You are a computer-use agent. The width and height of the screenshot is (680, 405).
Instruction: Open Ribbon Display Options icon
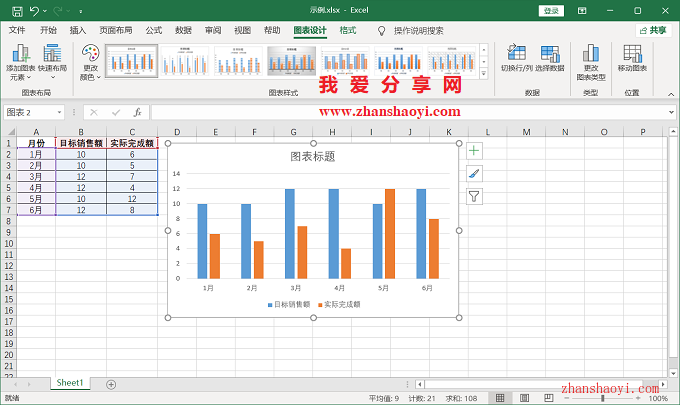(x=582, y=11)
